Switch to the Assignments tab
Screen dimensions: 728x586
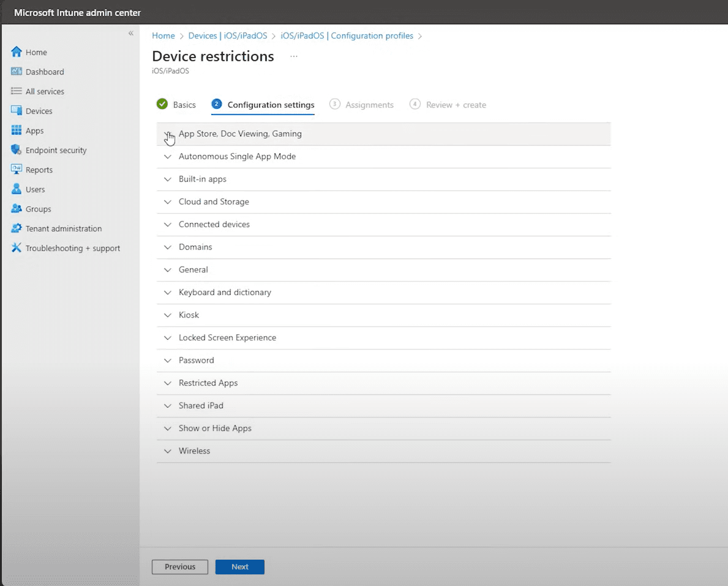pyautogui.click(x=368, y=105)
